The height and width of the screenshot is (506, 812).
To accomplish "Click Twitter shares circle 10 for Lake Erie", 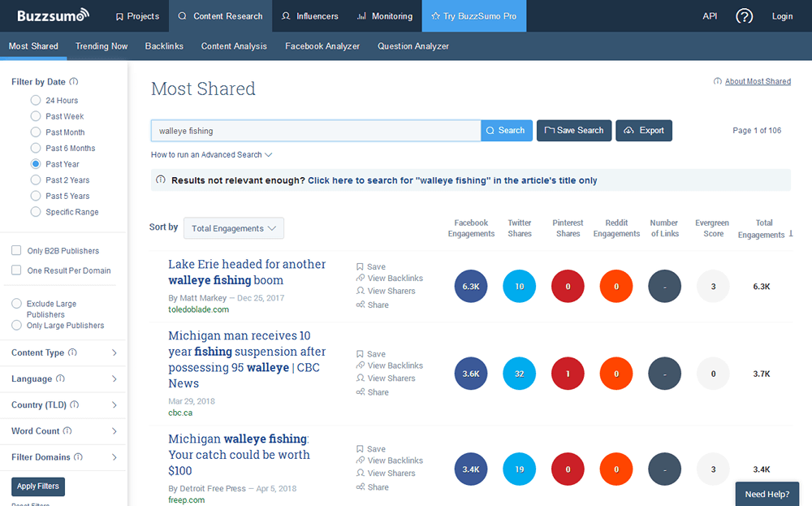I will click(520, 286).
